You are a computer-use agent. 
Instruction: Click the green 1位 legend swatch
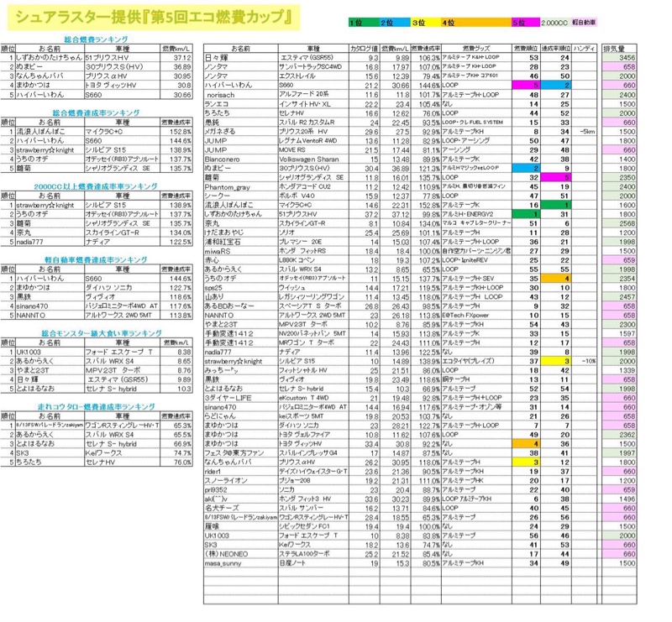coord(364,23)
